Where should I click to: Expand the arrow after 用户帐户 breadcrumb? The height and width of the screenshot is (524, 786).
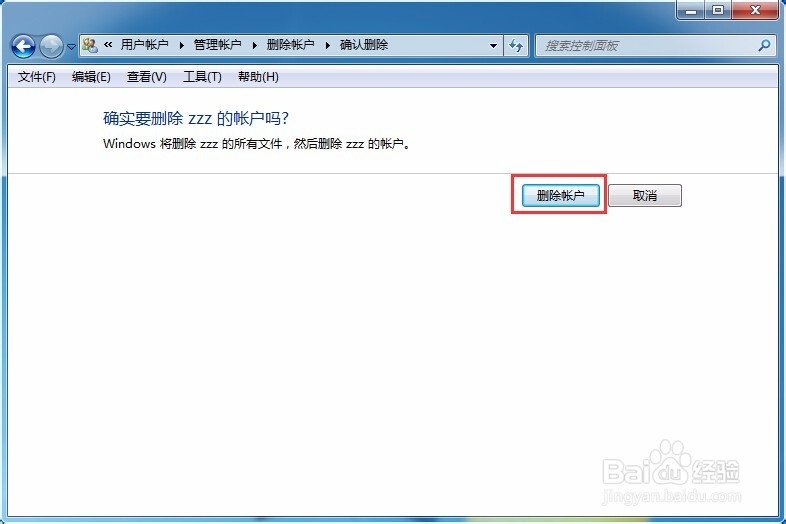[181, 46]
